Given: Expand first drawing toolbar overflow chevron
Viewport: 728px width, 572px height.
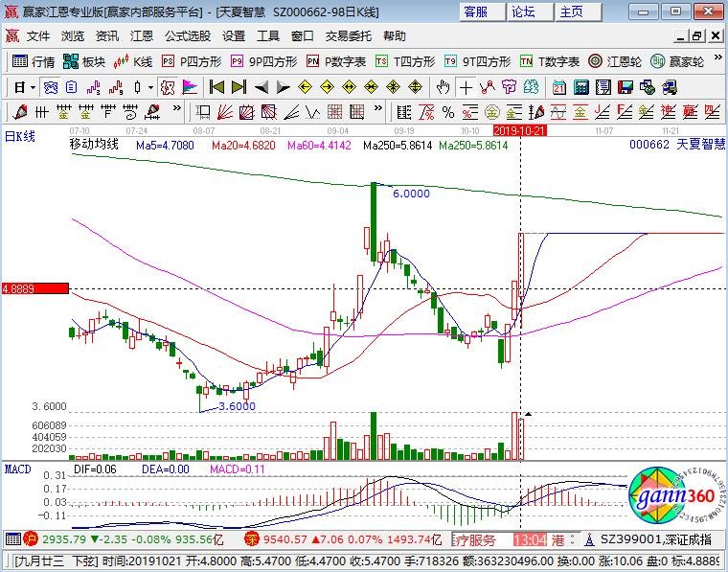Looking at the screenshot, I should (x=177, y=108).
